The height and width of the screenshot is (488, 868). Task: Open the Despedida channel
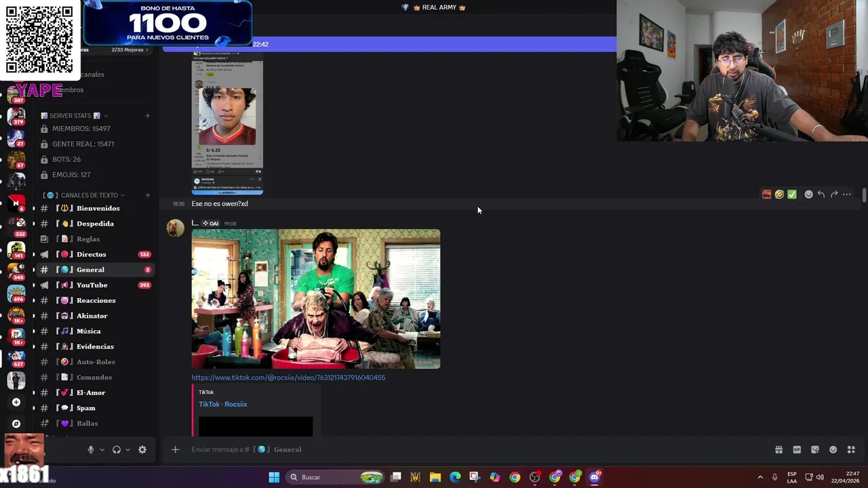(95, 224)
